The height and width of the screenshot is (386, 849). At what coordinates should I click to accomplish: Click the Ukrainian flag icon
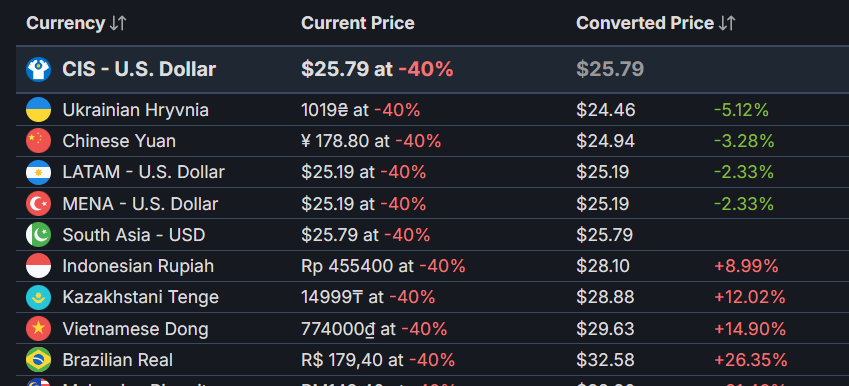tap(38, 110)
